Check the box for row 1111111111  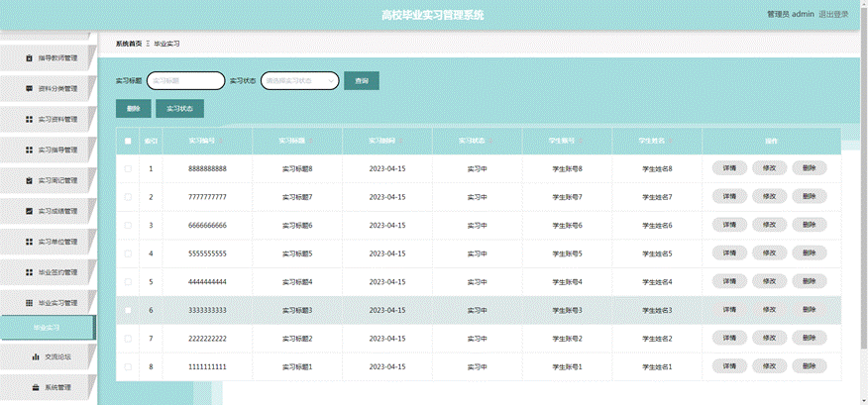click(128, 366)
